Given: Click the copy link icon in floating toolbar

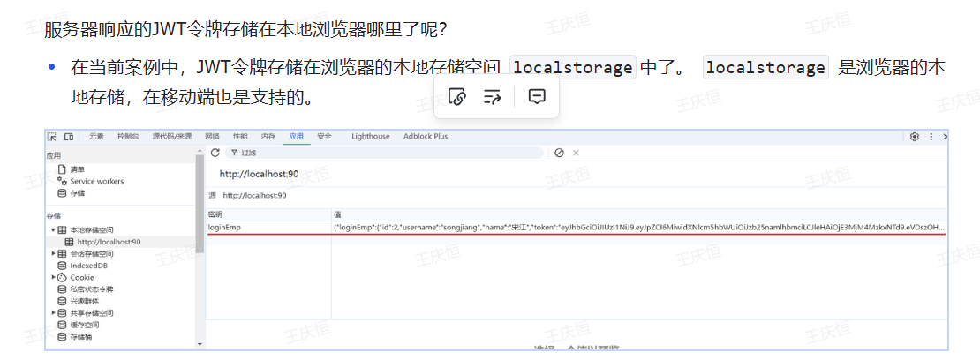Looking at the screenshot, I should click(457, 97).
